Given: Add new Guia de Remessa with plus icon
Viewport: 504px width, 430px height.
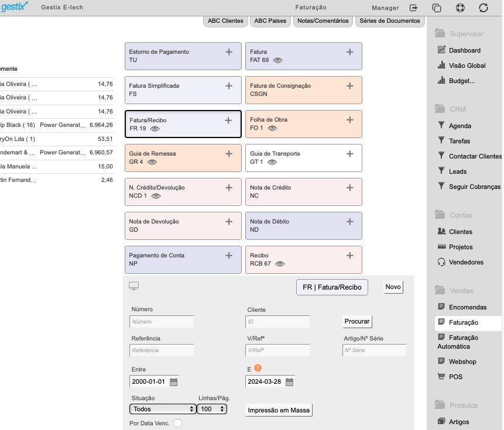Looking at the screenshot, I should click(229, 154).
